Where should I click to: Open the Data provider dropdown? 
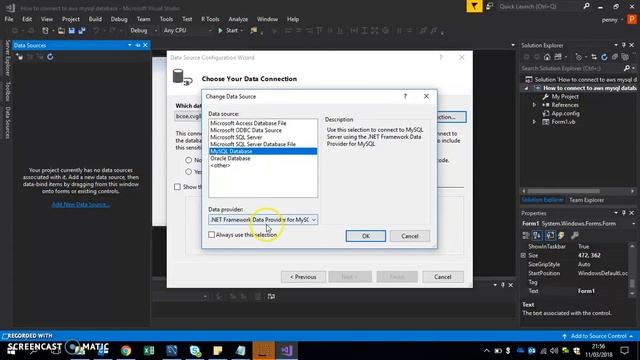coord(313,220)
